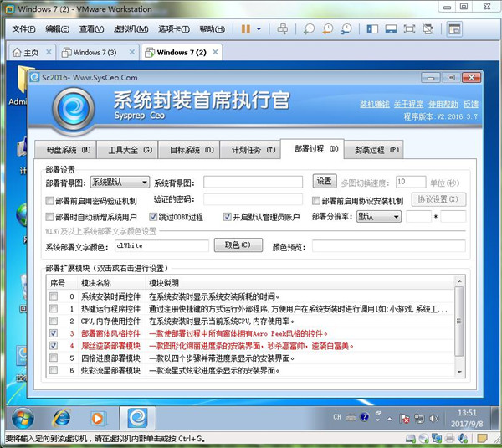Open the power options dropdown arrow beside pause
This screenshot has height=448, width=502.
259,29
